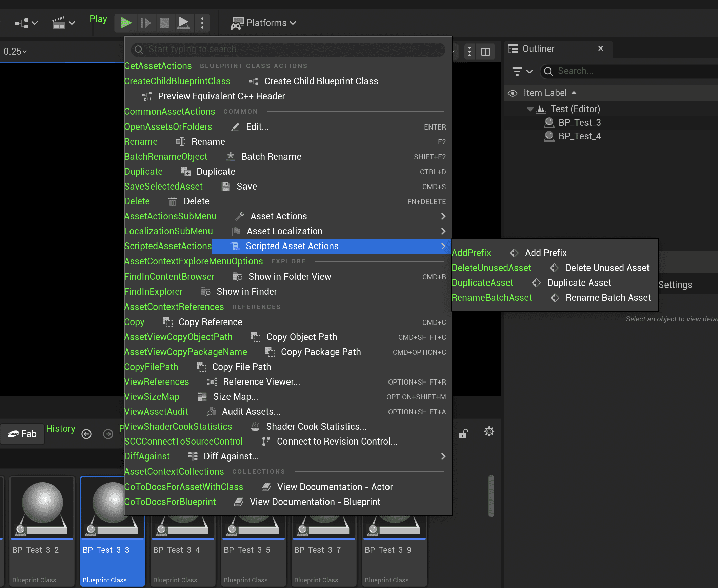Click the Eject play session icon

click(183, 23)
